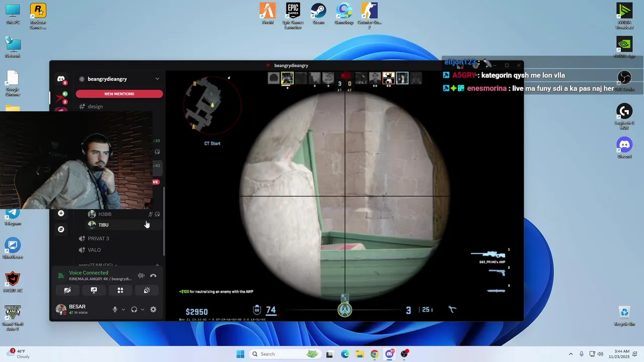The image size is (644, 362).
Task: Open Discord direct messages home icon
Action: coord(61,79)
